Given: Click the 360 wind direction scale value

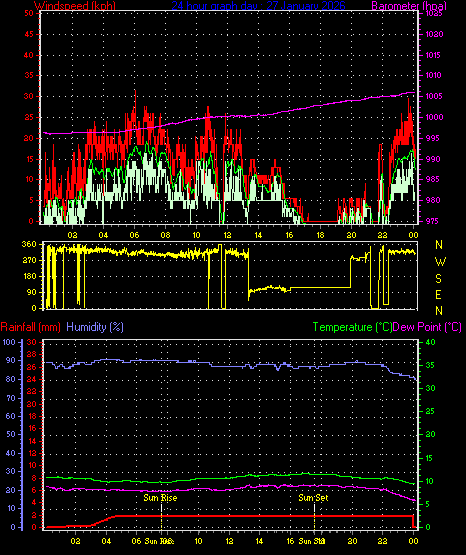Looking at the screenshot, I should (29, 244).
